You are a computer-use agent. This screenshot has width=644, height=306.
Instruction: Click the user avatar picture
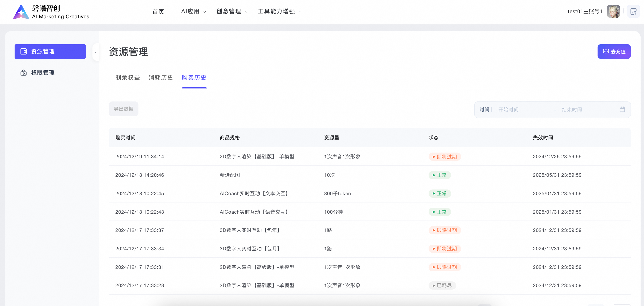click(613, 12)
